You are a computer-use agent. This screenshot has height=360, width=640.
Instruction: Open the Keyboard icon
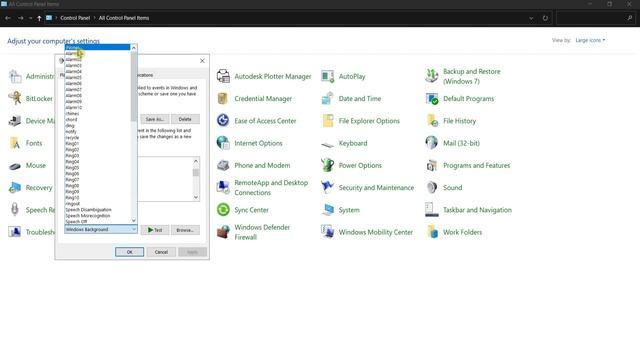click(x=327, y=144)
